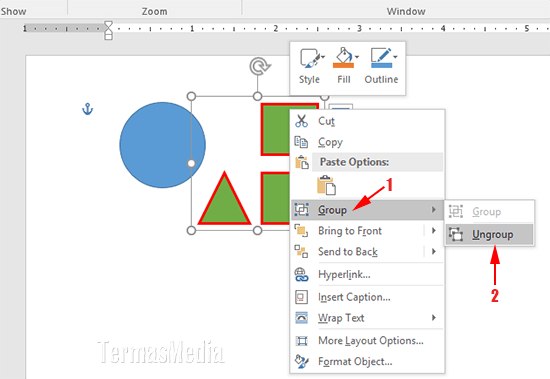550x379 pixels.
Task: Select Copy from the context menu
Action: [x=368, y=142]
